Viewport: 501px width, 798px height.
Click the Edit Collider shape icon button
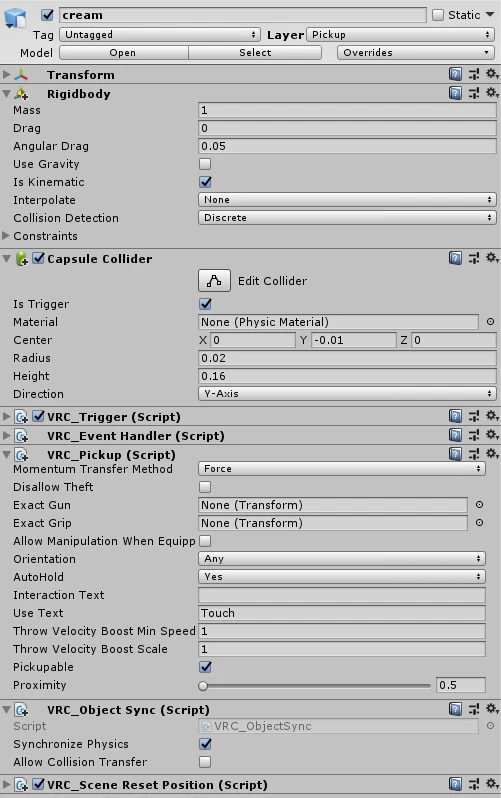tap(214, 280)
